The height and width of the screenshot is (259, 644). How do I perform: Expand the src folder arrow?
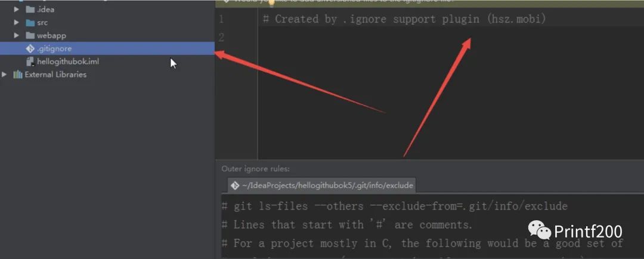[x=17, y=23]
